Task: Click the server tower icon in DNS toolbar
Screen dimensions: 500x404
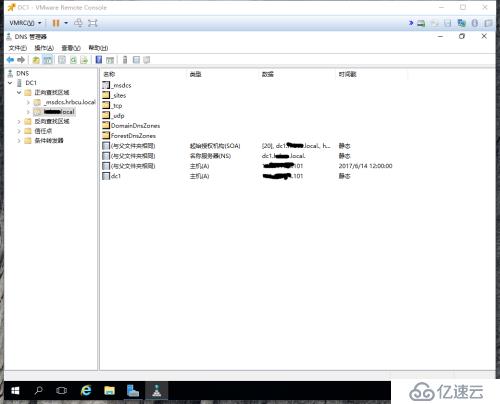Action: coord(125,60)
